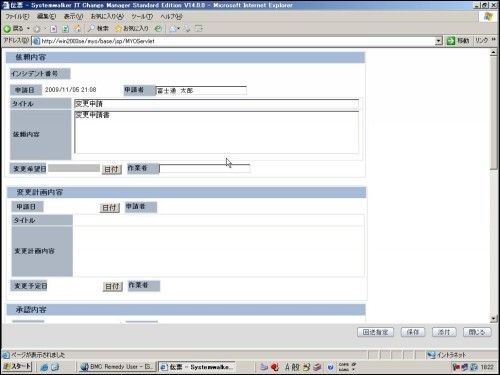Screen dimensions: 500x375
Task: Click the IE Back (戻る) button
Action: pos(13,29)
